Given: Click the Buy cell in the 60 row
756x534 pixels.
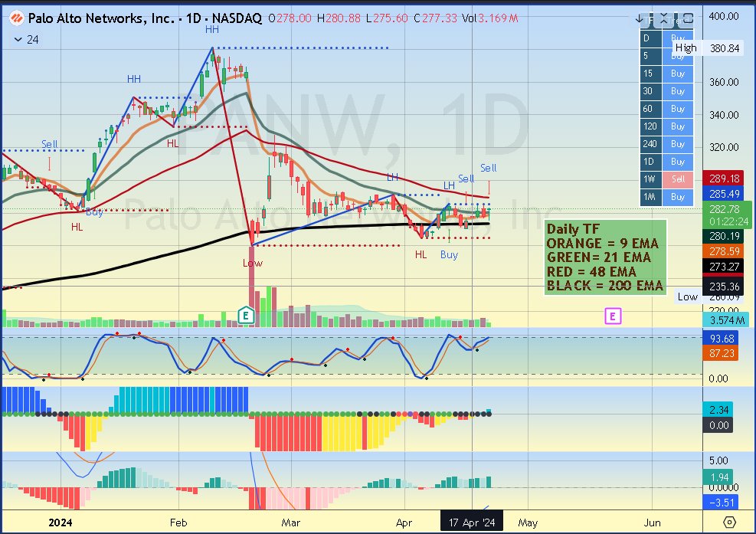Looking at the screenshot, I should [x=677, y=109].
